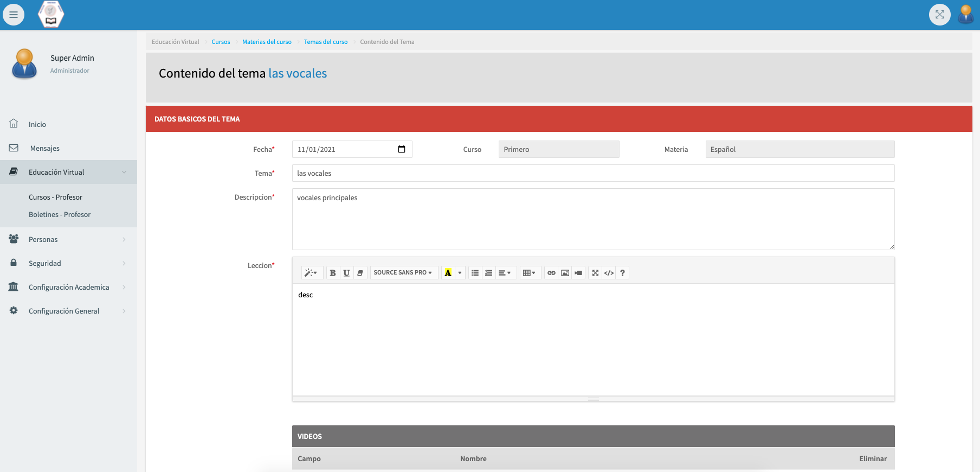The height and width of the screenshot is (472, 980).
Task: Click the eraser remove-font-style icon
Action: click(360, 273)
